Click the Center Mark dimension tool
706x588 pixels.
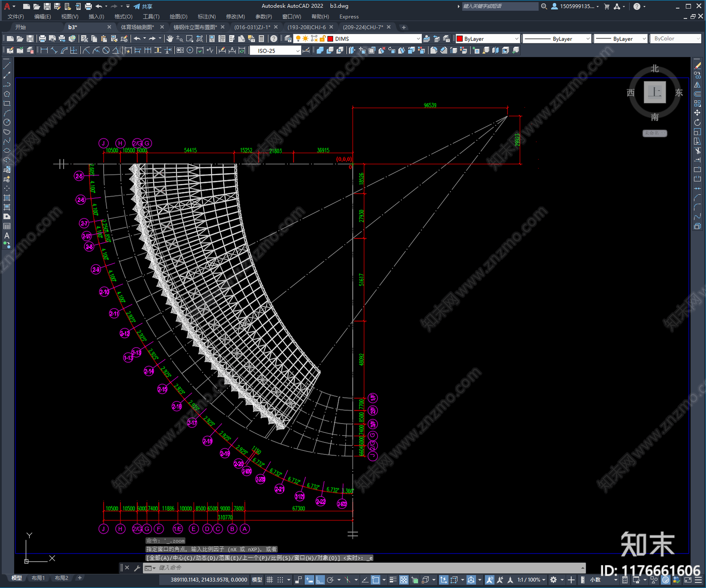pos(190,50)
